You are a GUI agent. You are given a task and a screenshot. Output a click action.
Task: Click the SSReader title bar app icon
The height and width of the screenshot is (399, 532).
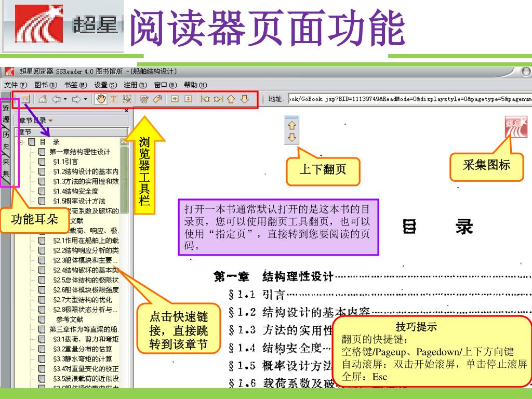pyautogui.click(x=9, y=72)
